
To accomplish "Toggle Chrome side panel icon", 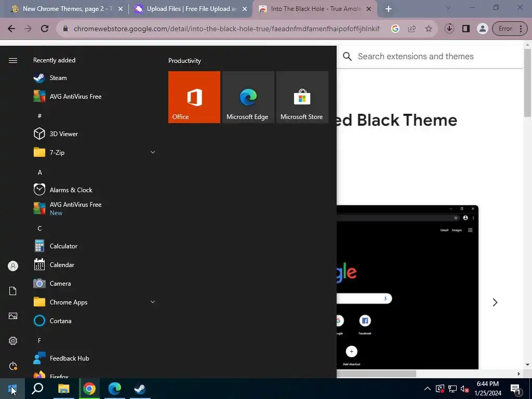I will (x=466, y=29).
